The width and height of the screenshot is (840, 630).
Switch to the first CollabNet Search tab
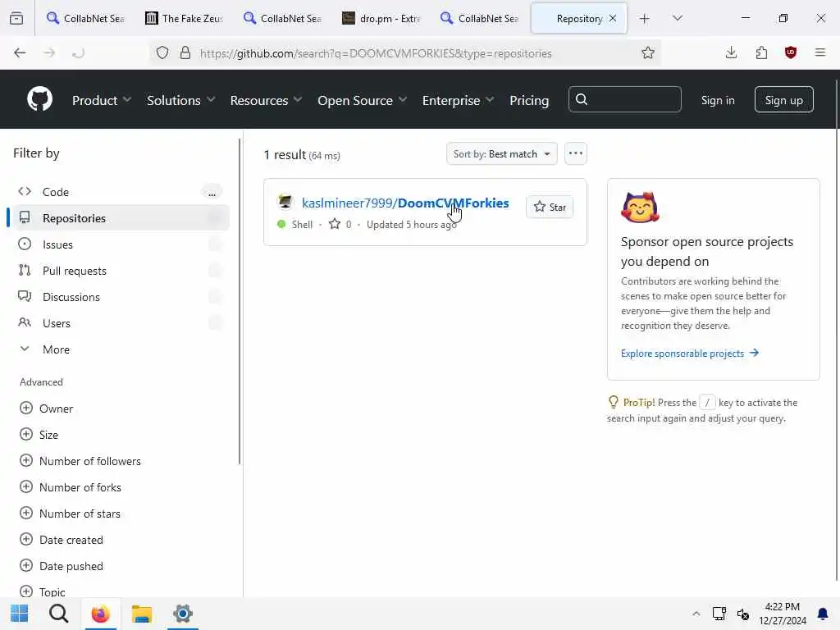(x=85, y=18)
